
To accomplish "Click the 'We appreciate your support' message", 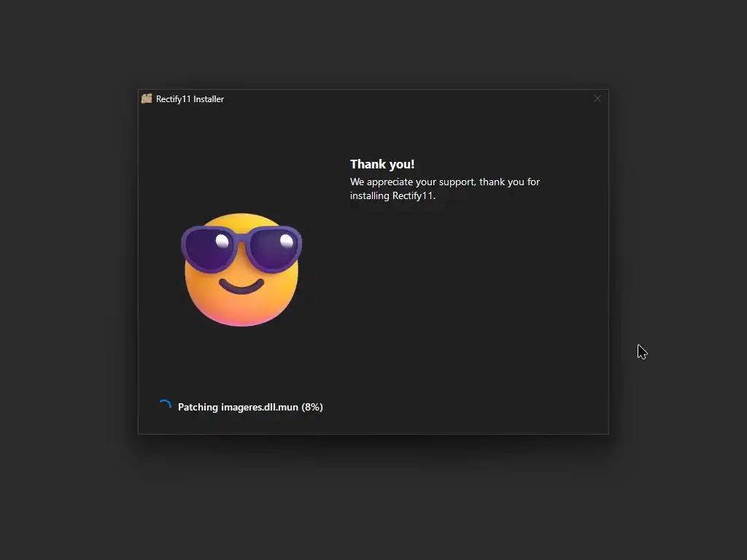I will click(445, 189).
